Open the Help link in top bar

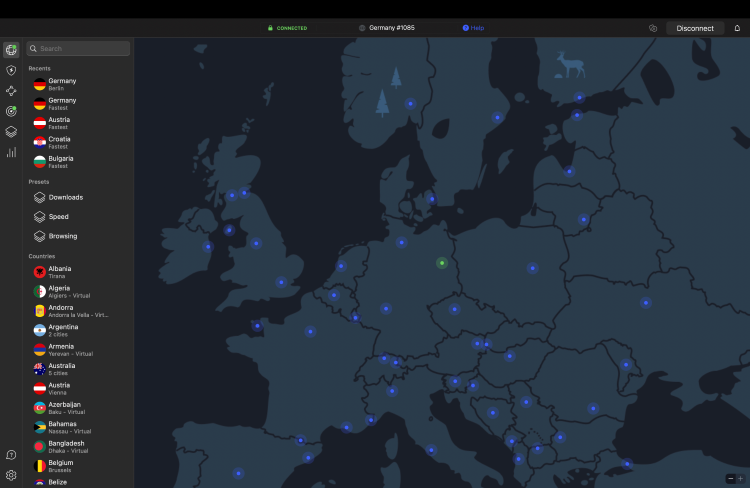tap(473, 28)
